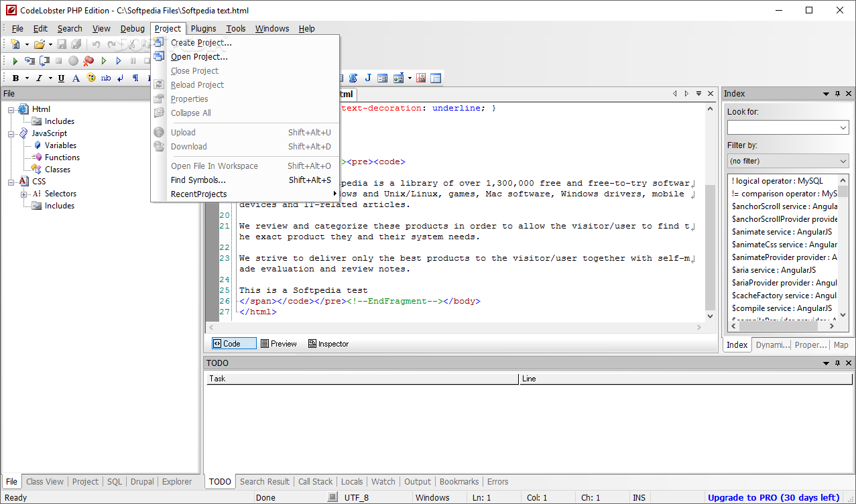The image size is (856, 504).
Task: Click the solid green Run debug icon
Action: click(15, 61)
